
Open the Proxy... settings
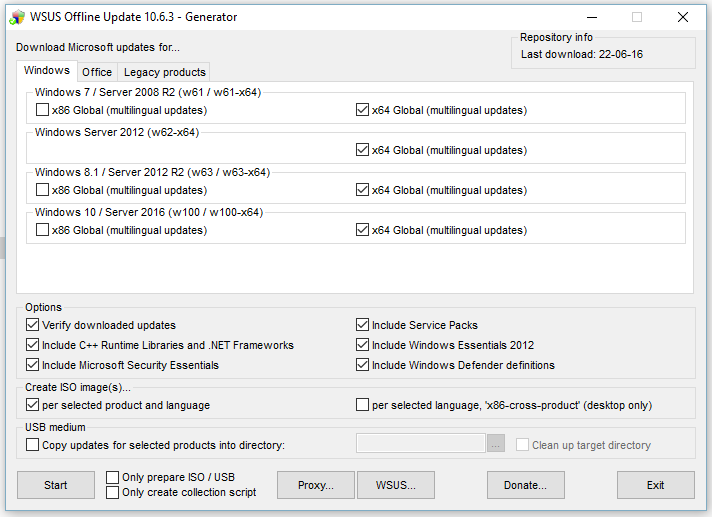(316, 485)
